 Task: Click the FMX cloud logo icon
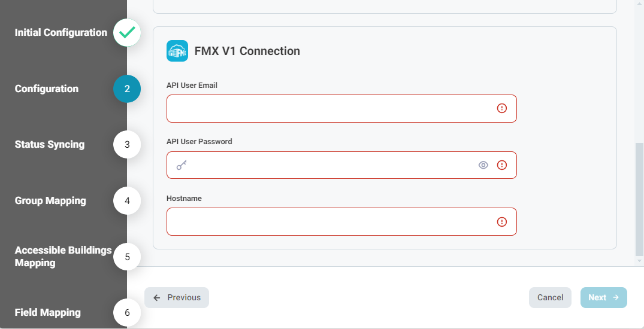177,51
